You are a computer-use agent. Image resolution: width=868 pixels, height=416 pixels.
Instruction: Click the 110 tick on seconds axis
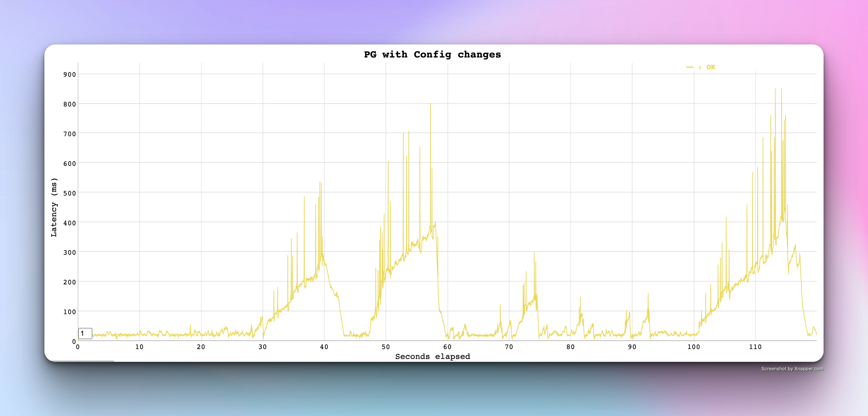point(755,347)
